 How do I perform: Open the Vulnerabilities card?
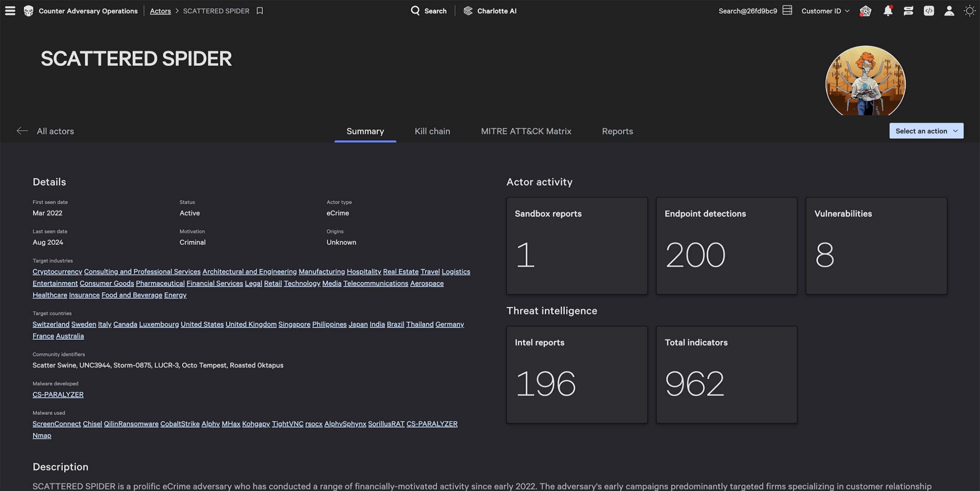pyautogui.click(x=876, y=245)
